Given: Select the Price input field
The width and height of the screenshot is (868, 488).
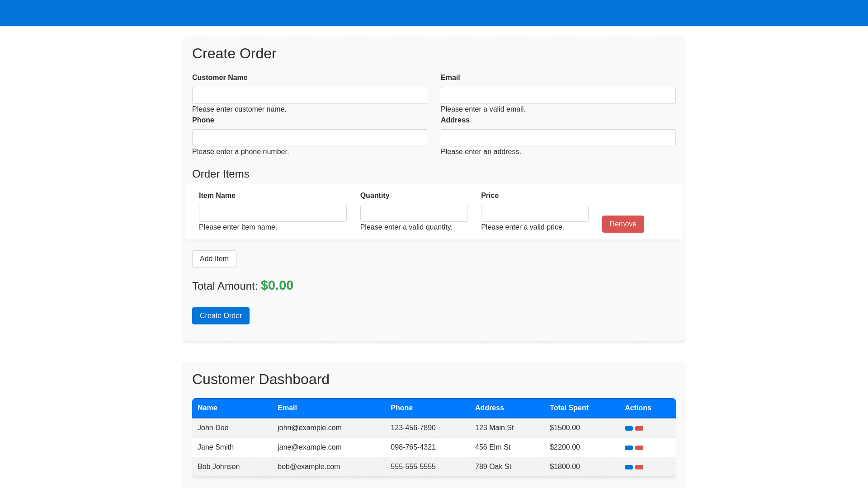Looking at the screenshot, I should click(x=534, y=213).
